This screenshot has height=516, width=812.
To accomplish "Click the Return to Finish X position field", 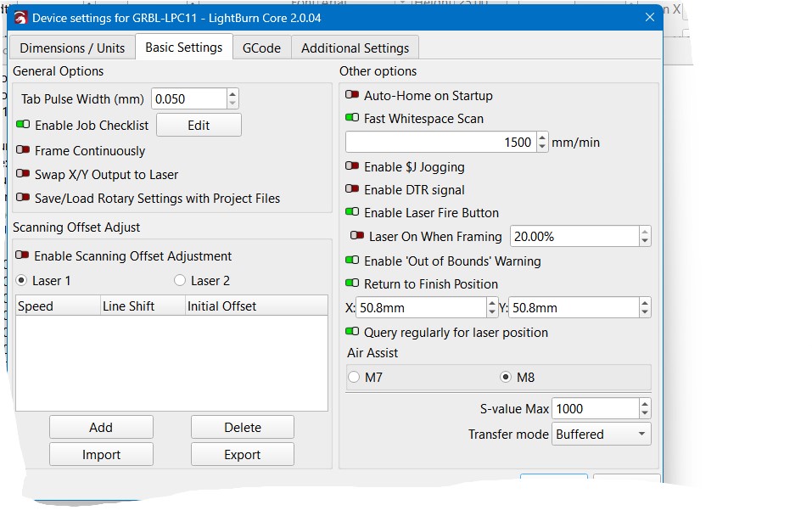I will pos(421,307).
